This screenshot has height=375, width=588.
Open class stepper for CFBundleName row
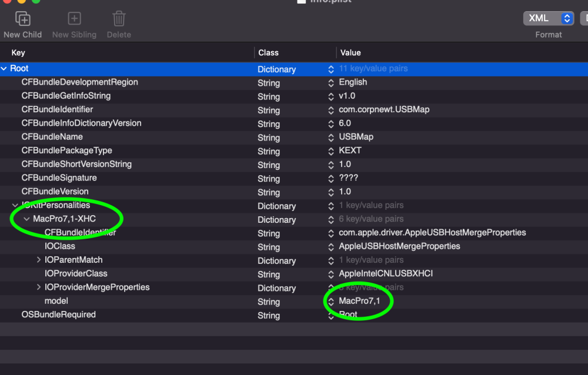(x=330, y=138)
